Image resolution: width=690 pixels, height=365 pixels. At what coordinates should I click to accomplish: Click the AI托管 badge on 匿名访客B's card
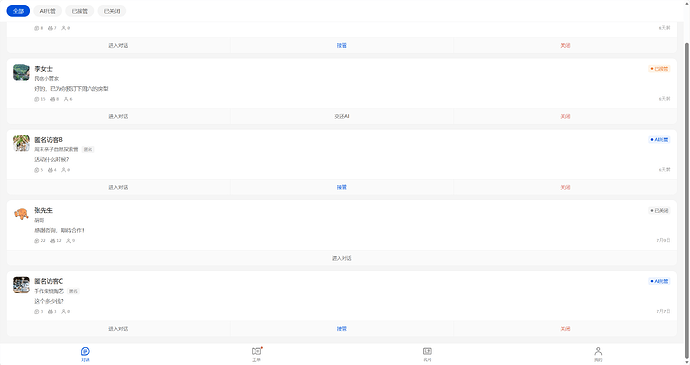tap(659, 140)
